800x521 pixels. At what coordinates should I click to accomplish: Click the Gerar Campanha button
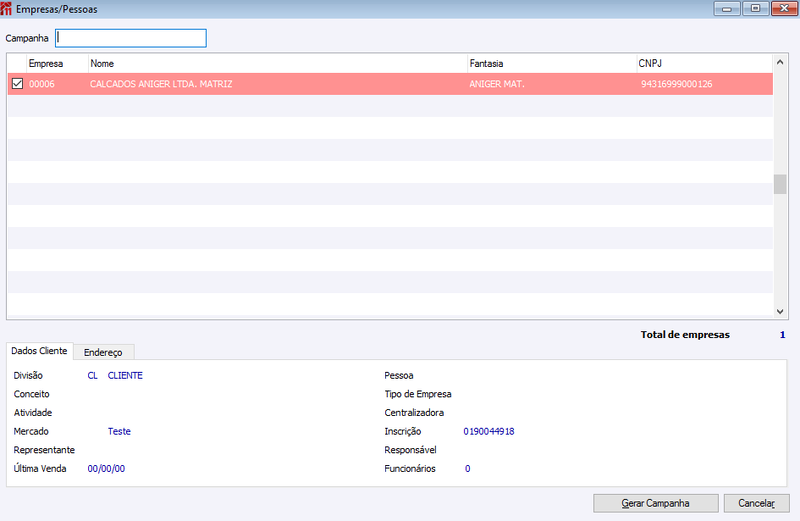[656, 503]
